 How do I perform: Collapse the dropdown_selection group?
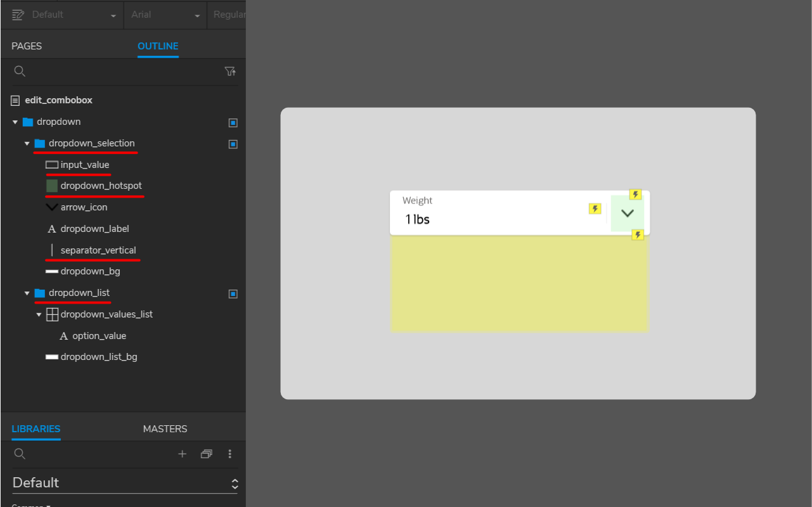(27, 143)
